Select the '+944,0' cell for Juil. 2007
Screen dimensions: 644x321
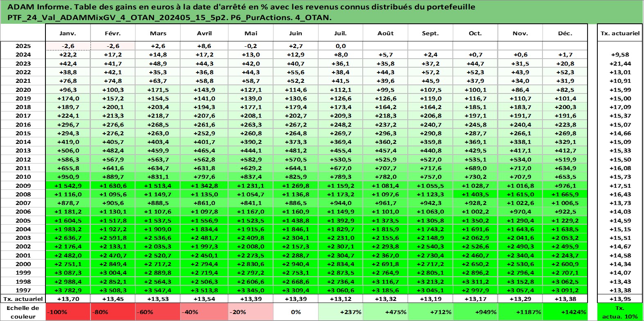point(341,203)
